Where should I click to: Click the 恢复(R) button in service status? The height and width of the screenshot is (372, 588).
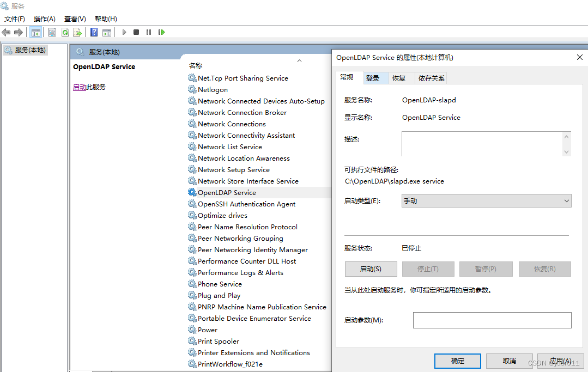pyautogui.click(x=545, y=269)
